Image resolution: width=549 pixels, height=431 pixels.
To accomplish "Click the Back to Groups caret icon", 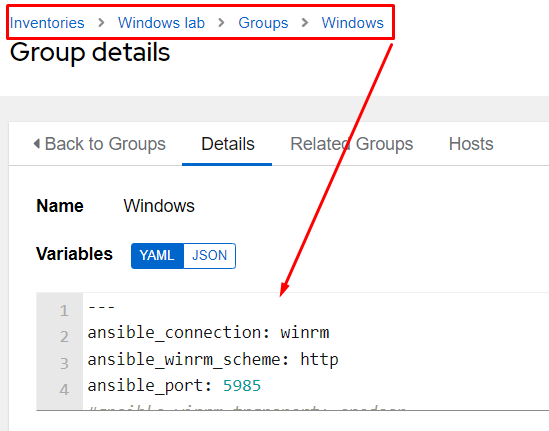I will pyautogui.click(x=36, y=144).
